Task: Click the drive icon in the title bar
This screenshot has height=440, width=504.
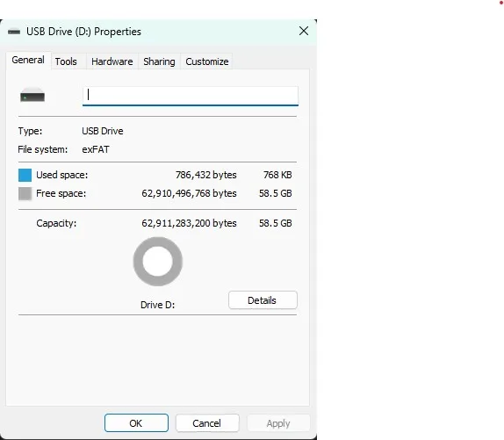Action: 14,32
